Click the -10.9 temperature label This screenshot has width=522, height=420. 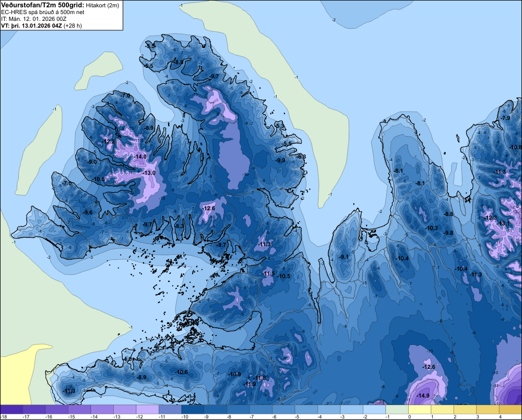(235, 375)
